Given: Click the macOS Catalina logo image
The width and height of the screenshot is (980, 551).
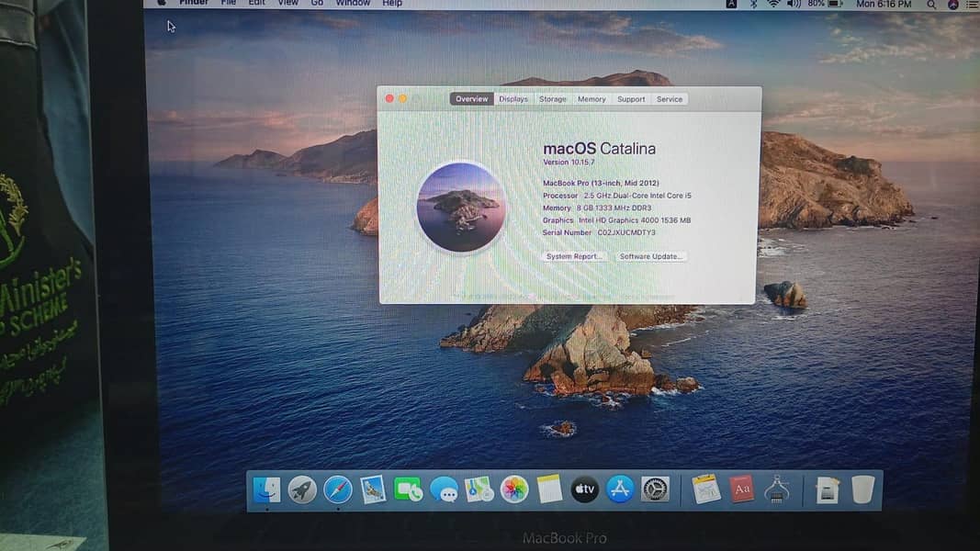Looking at the screenshot, I should coord(461,207).
